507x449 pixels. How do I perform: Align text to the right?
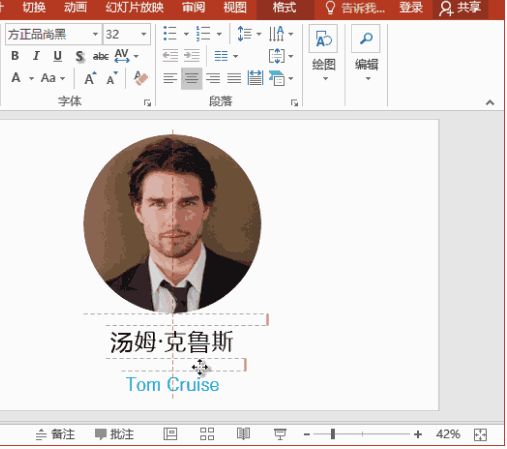[213, 78]
